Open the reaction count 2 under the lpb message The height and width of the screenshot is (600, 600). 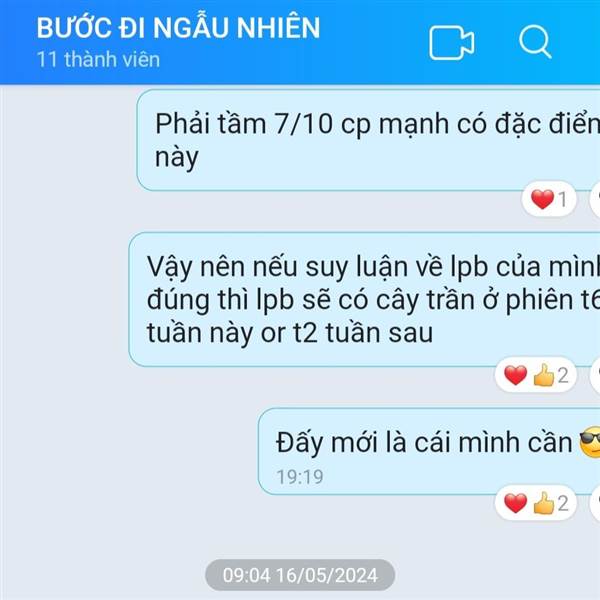pos(563,375)
